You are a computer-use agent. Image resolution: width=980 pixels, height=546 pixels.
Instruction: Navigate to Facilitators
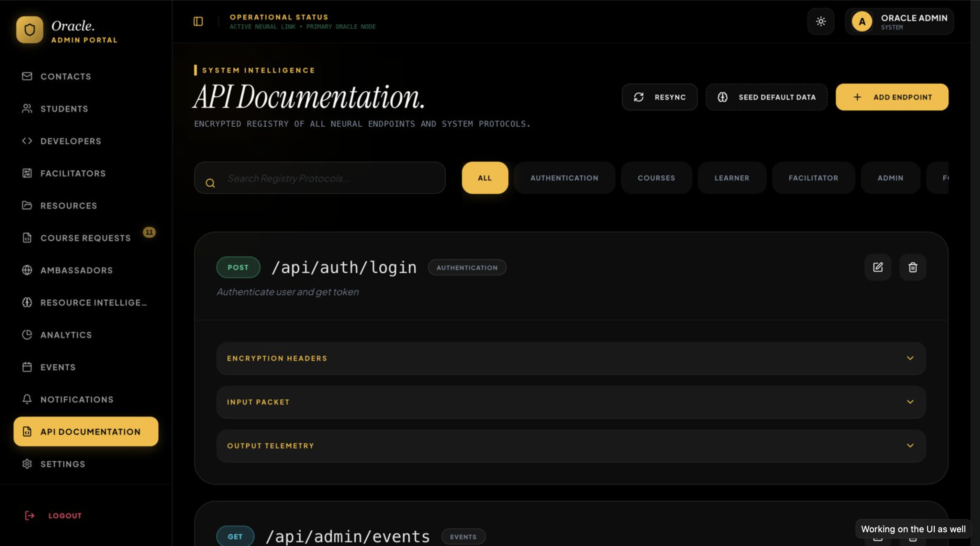(x=86, y=173)
